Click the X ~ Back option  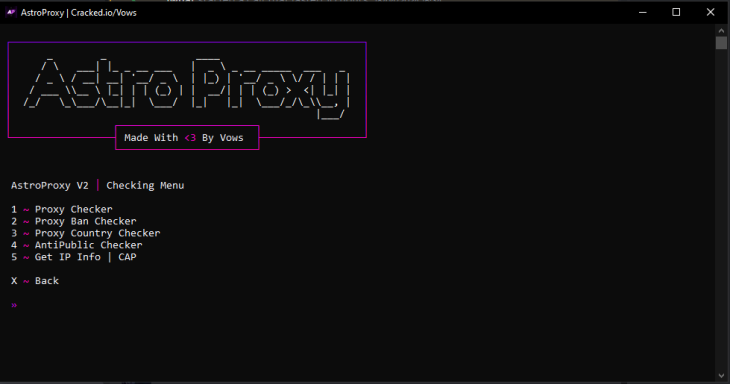[35, 281]
